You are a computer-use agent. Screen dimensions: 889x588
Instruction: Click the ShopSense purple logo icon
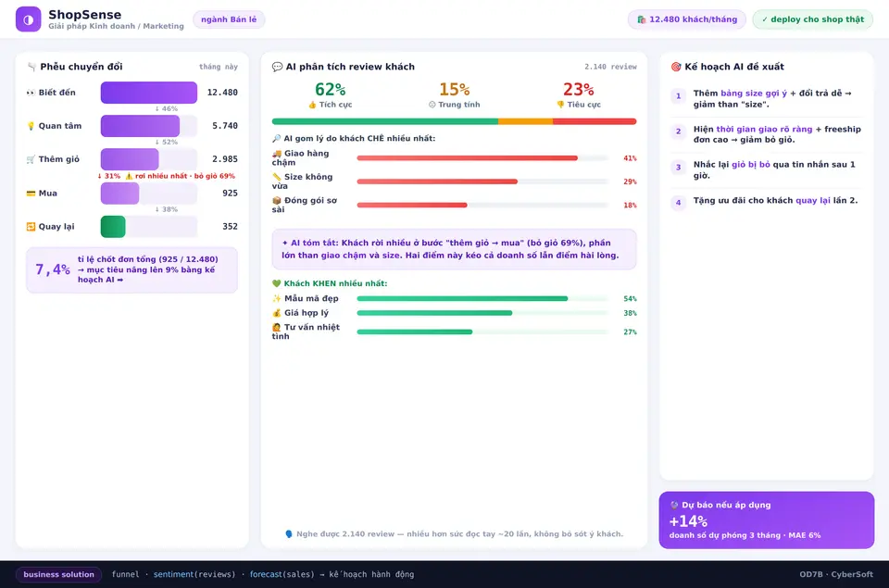28,19
